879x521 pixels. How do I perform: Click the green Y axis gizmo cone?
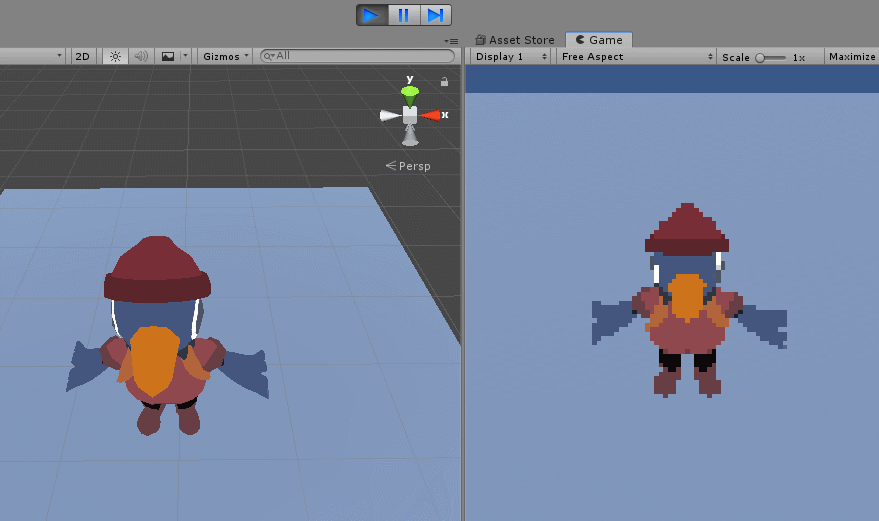[410, 96]
